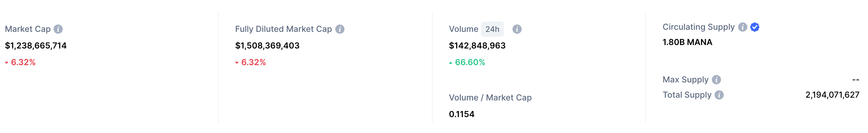The image size is (868, 133).
Task: Select the $142,848,963 volume value
Action: tap(477, 46)
